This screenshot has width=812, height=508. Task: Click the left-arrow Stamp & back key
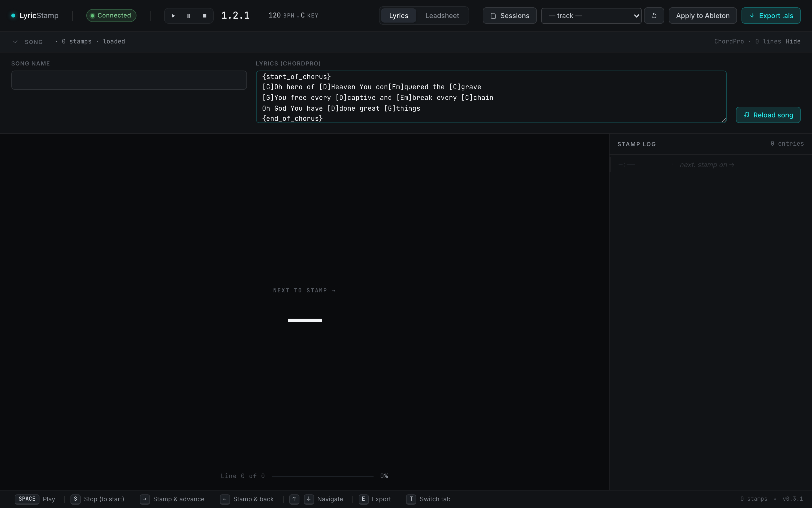coord(225,499)
